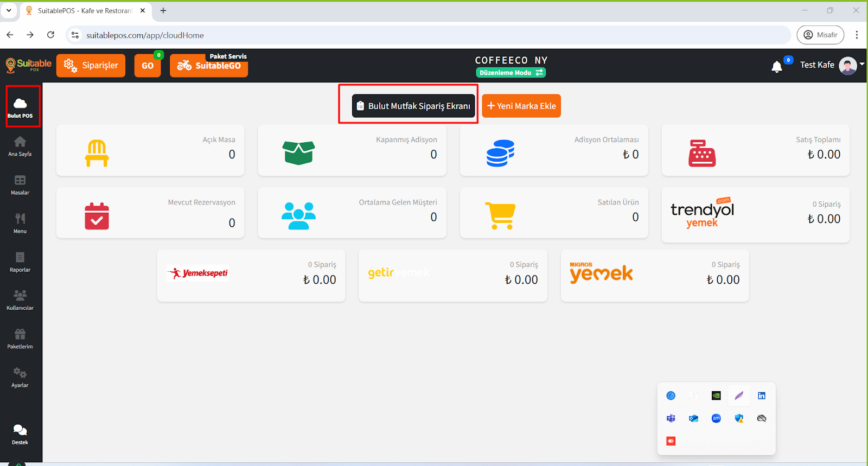868x466 pixels.
Task: Open Microsoft Teams tray icon
Action: coord(671,418)
